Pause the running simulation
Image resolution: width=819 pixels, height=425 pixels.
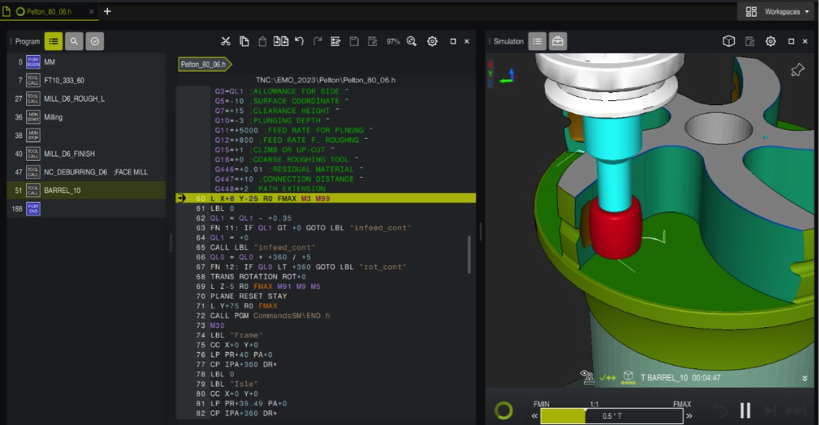[745, 411]
